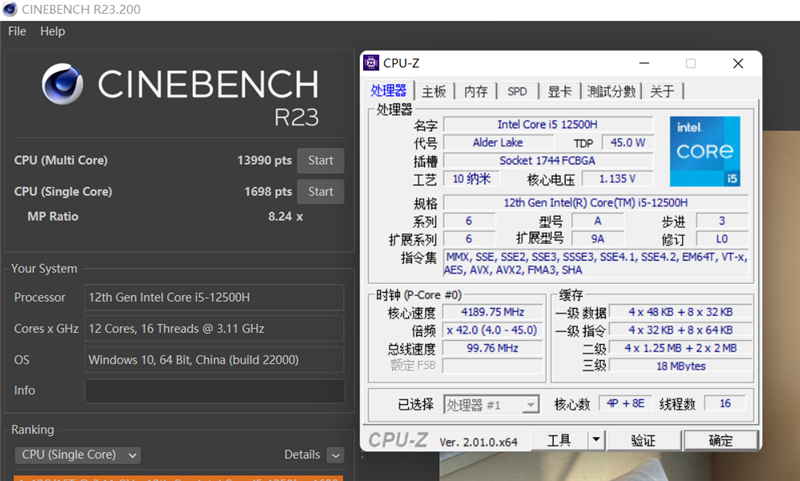Open the Help menu in Cinebench
800x481 pixels.
tap(53, 31)
